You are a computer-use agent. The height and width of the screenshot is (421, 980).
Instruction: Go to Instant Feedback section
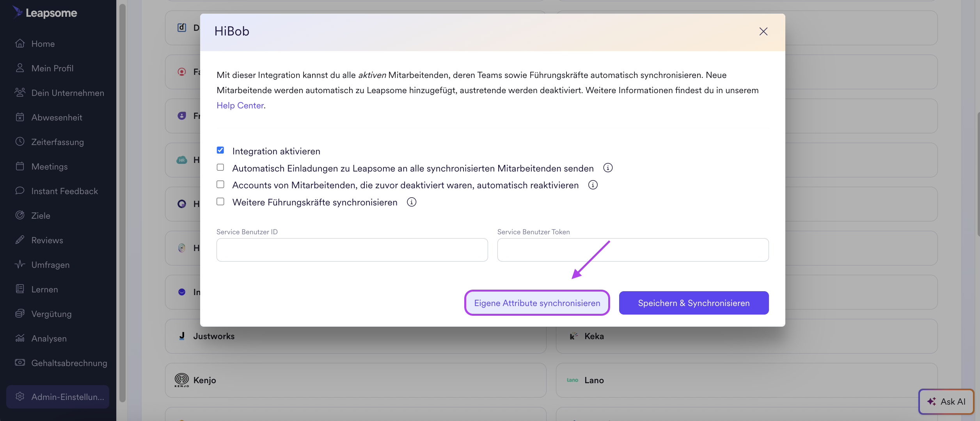[64, 191]
